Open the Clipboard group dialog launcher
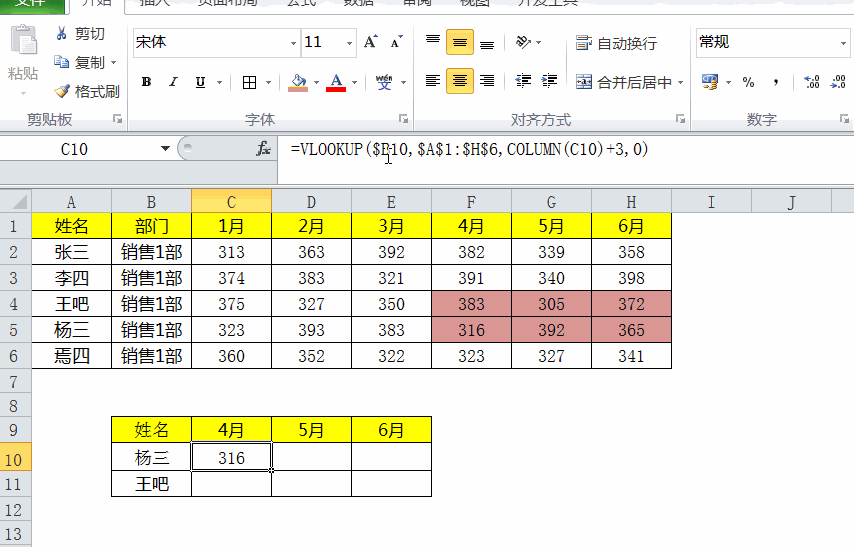 click(x=117, y=119)
